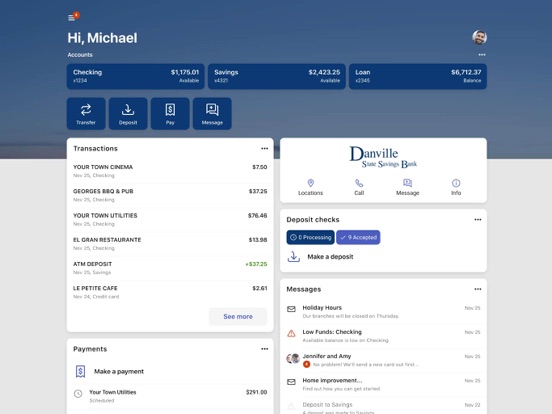
Task: Open Deposit checks ellipsis menu
Action: pos(477,220)
